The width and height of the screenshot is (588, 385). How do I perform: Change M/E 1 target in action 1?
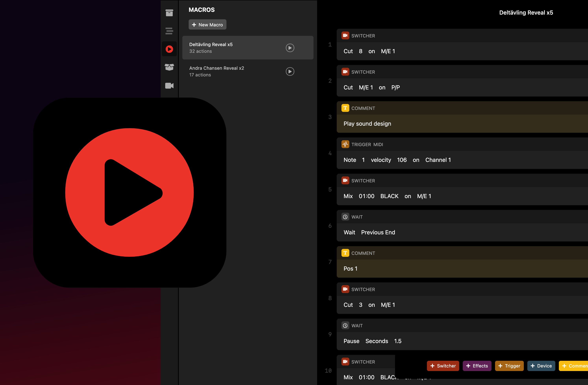388,51
